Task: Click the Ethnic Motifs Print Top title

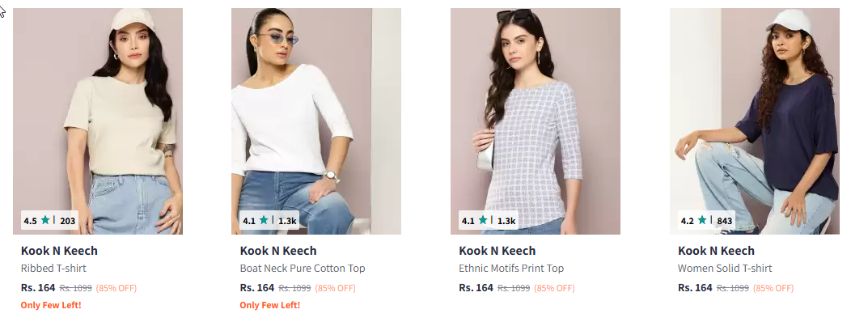Action: tap(511, 269)
